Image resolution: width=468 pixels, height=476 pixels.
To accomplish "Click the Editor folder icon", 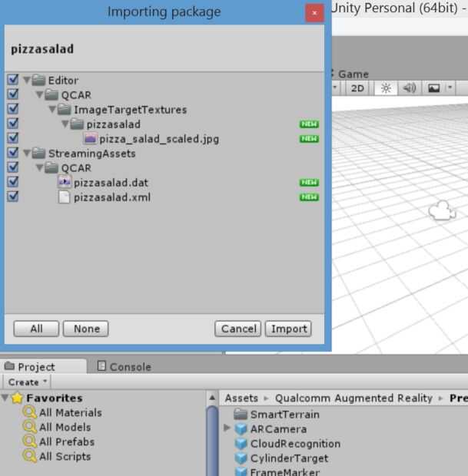I will pyautogui.click(x=39, y=80).
